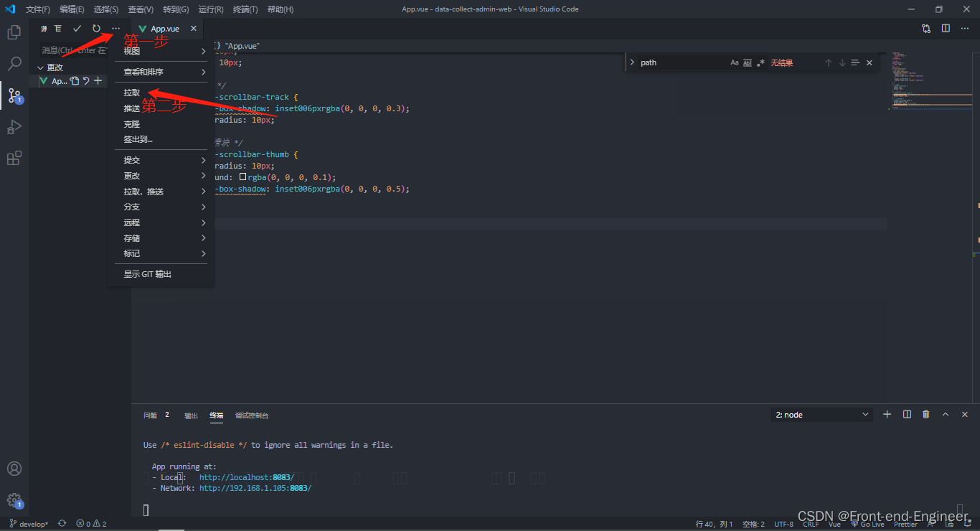Open the Search view in activity bar
980x531 pixels.
coord(14,64)
